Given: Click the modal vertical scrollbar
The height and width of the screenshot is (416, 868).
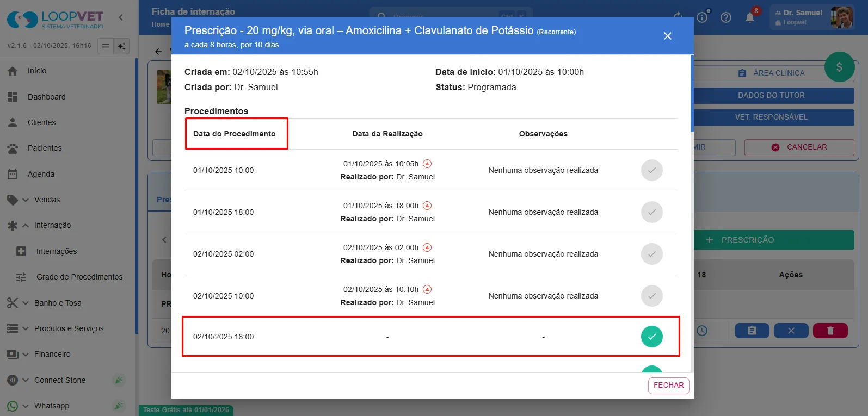Looking at the screenshot, I should [x=692, y=93].
